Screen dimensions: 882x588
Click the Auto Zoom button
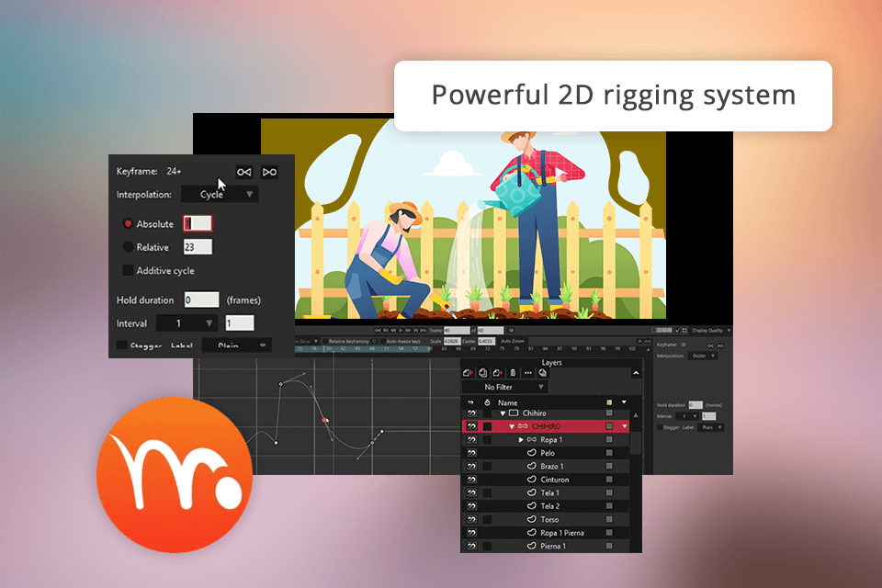click(x=513, y=341)
